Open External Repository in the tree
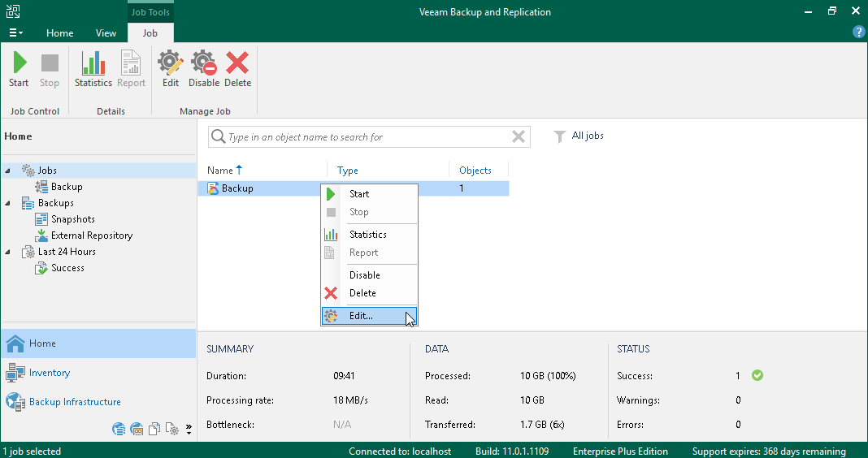This screenshot has width=868, height=458. 91,235
